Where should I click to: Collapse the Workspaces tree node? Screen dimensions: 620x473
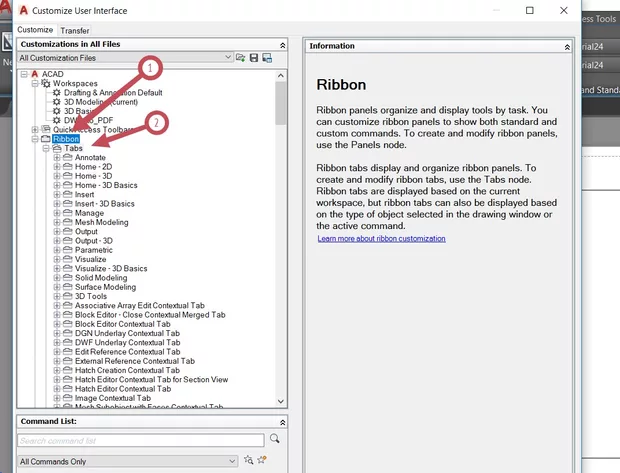[35, 83]
